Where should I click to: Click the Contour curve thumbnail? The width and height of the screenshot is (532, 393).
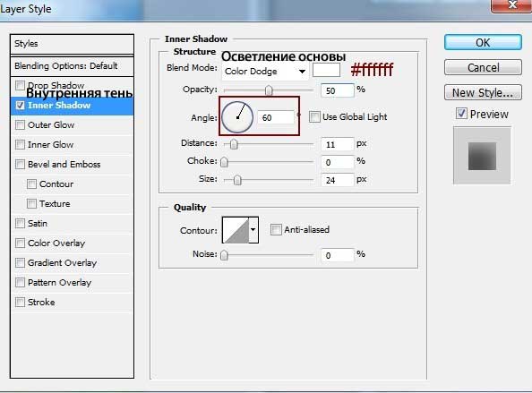pos(236,230)
